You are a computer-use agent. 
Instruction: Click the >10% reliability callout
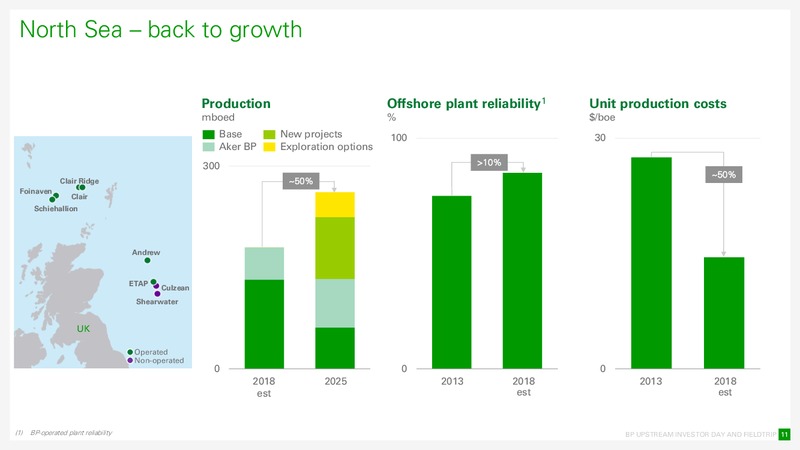(x=489, y=162)
